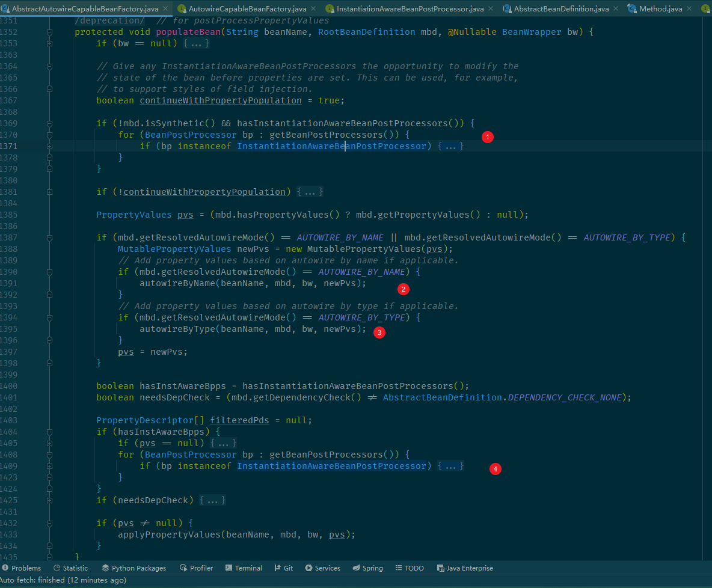712x588 pixels.
Task: Close the AbstractBeanDefinition.java tab
Action: (x=616, y=8)
